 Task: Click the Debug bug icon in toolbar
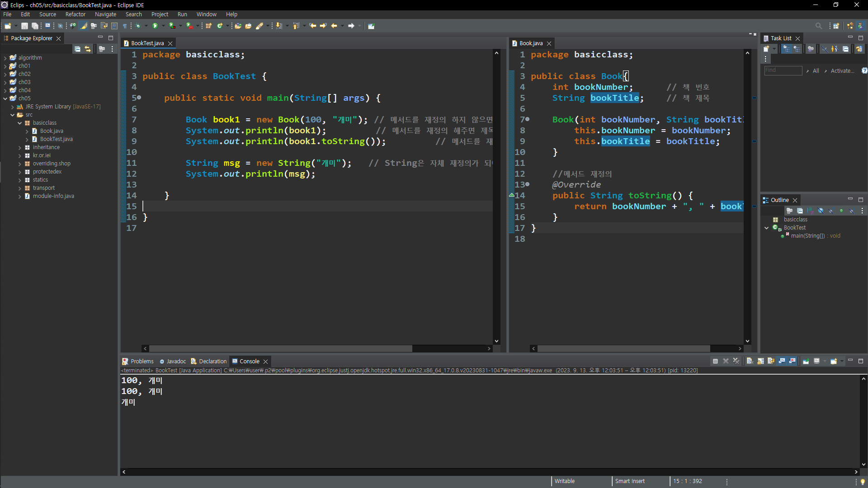point(139,26)
